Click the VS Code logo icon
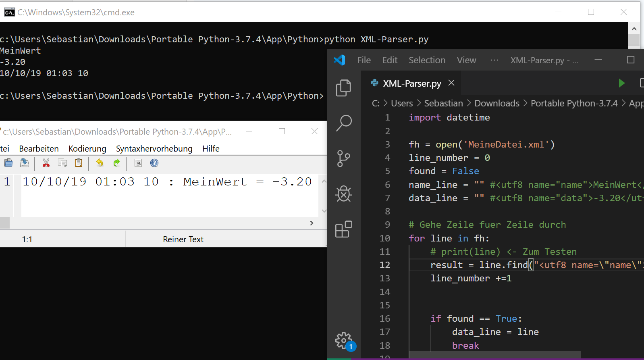Screen dimensions: 644x360 tap(339, 60)
